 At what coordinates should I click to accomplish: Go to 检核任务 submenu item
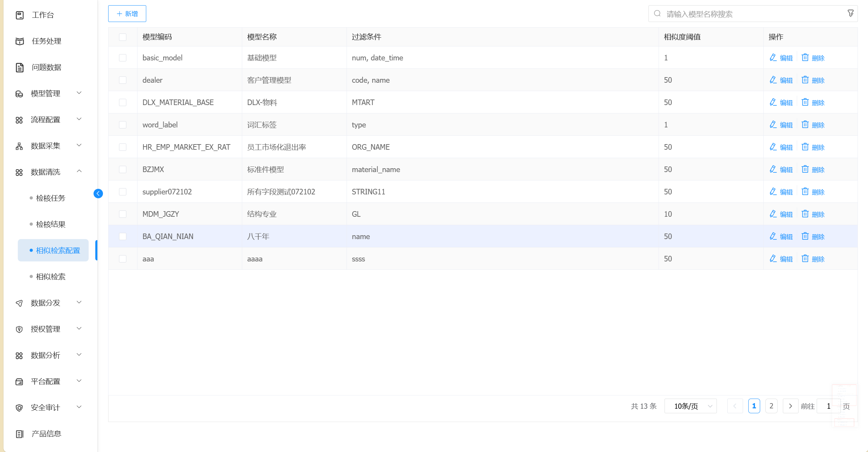coord(51,198)
